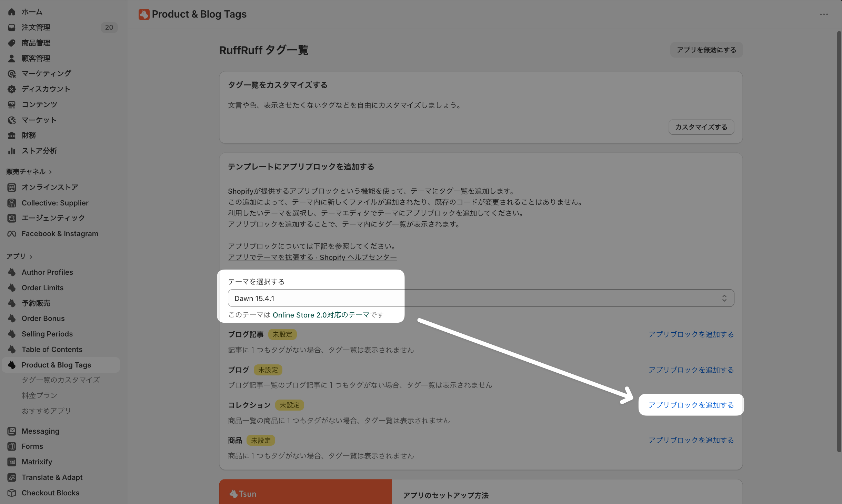Click the Matrixify app icon
Image resolution: width=842 pixels, height=504 pixels.
click(12, 462)
